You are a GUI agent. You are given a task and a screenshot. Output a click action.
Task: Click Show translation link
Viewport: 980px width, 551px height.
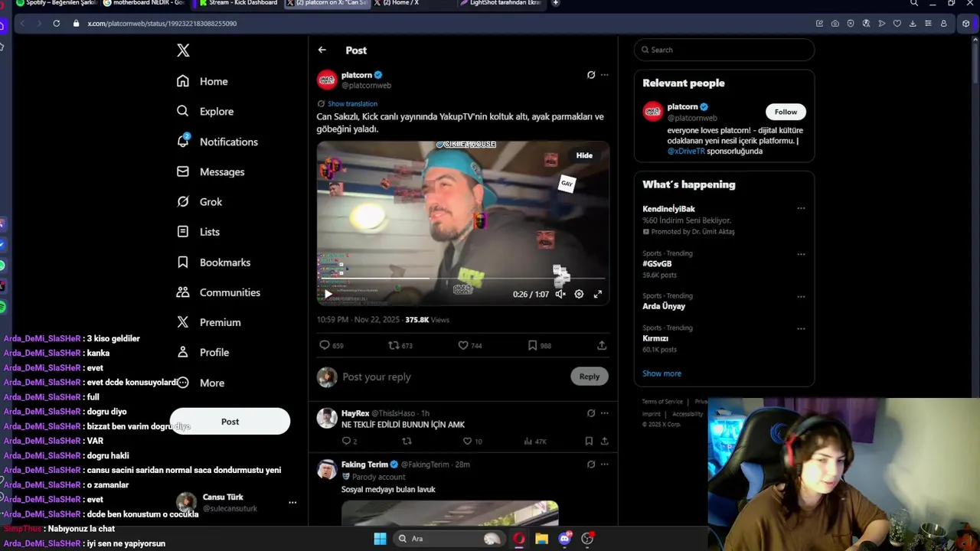(352, 103)
